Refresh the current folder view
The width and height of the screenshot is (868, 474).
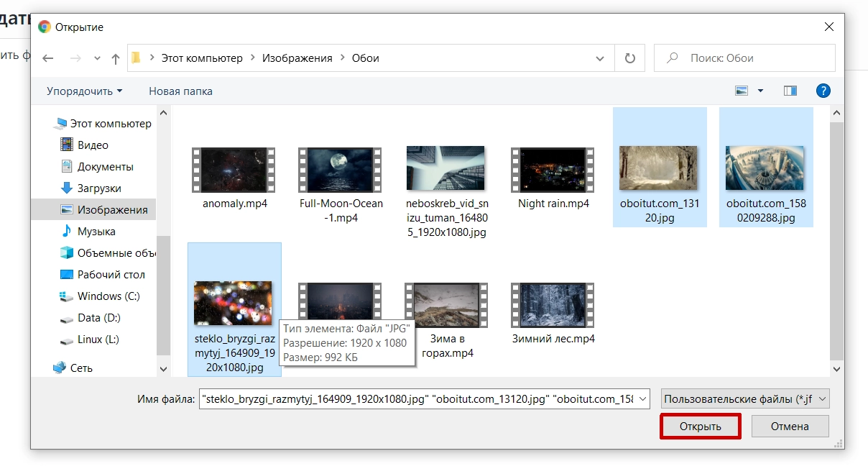(630, 58)
